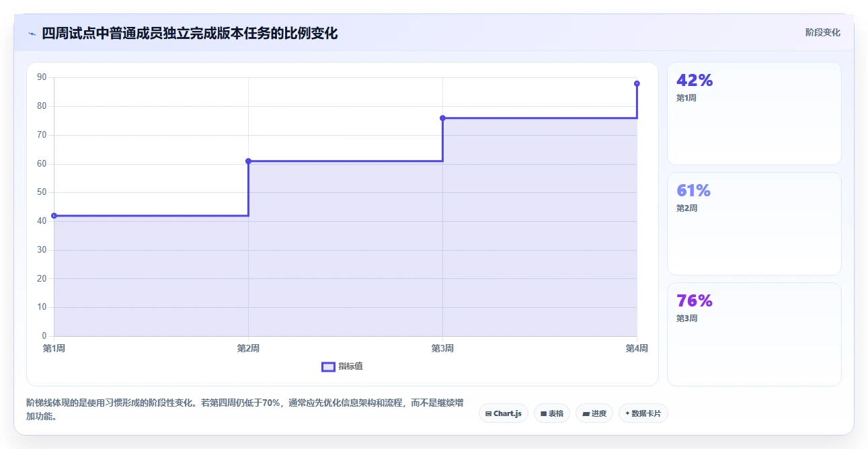Open the 42% 第1周 stat card
This screenshot has height=449, width=868.
(754, 114)
